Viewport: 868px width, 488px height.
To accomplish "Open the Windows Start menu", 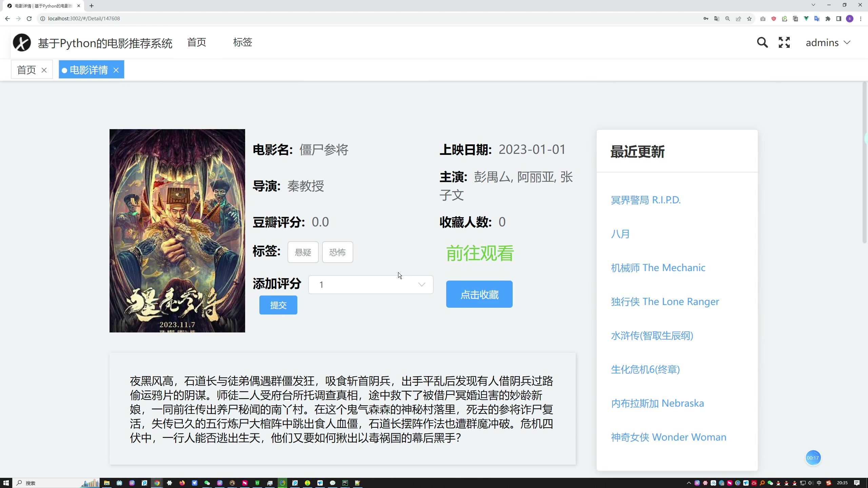I will coord(6,483).
